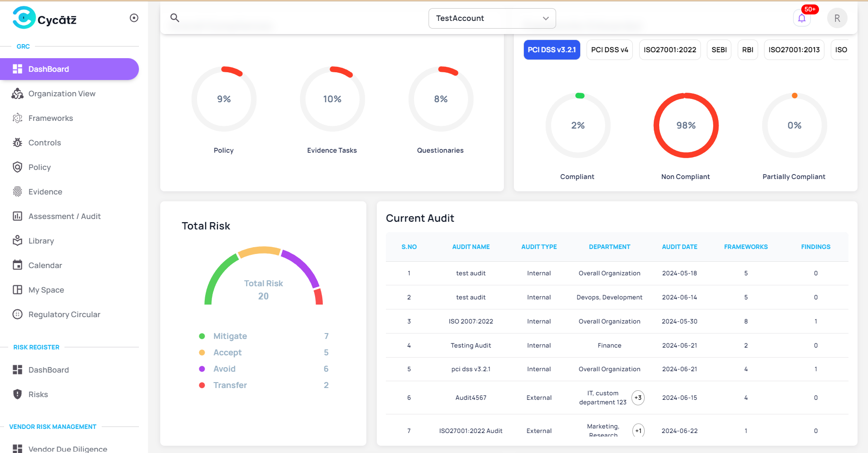Switch to RBI framework tab
Screen dimensions: 868x453
coord(748,50)
